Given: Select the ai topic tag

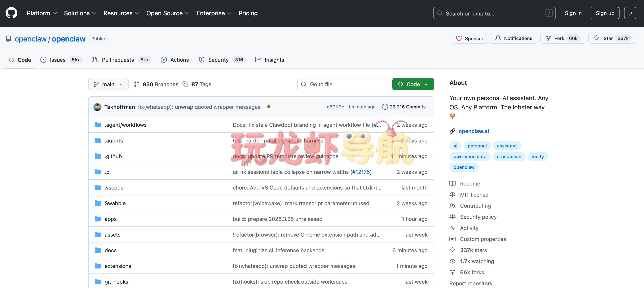Looking at the screenshot, I should 455,146.
